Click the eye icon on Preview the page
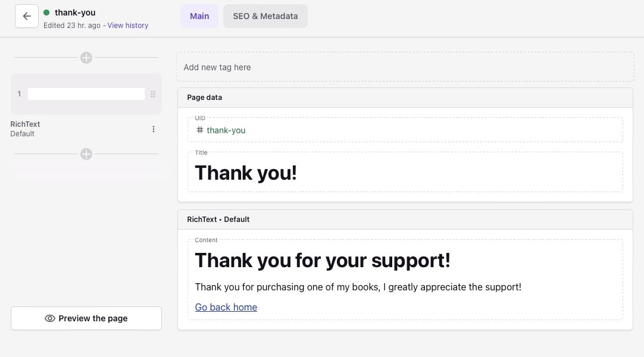644x357 pixels. (50, 318)
